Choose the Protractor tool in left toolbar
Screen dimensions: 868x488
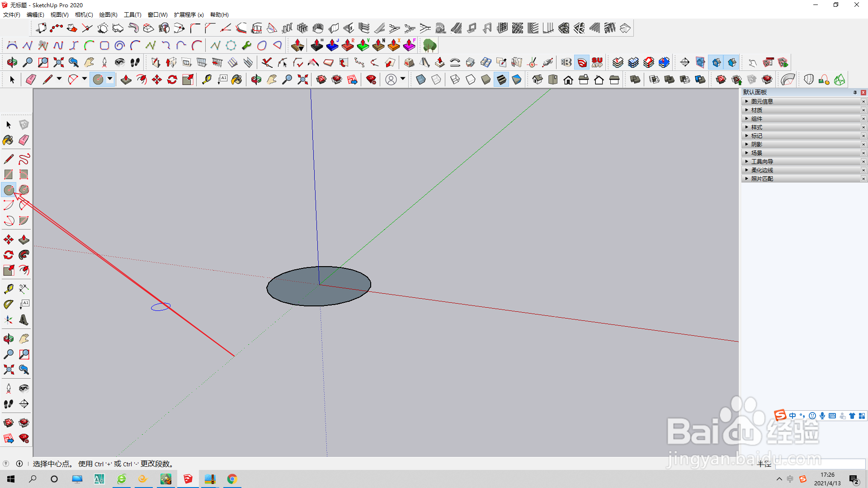(x=9, y=305)
